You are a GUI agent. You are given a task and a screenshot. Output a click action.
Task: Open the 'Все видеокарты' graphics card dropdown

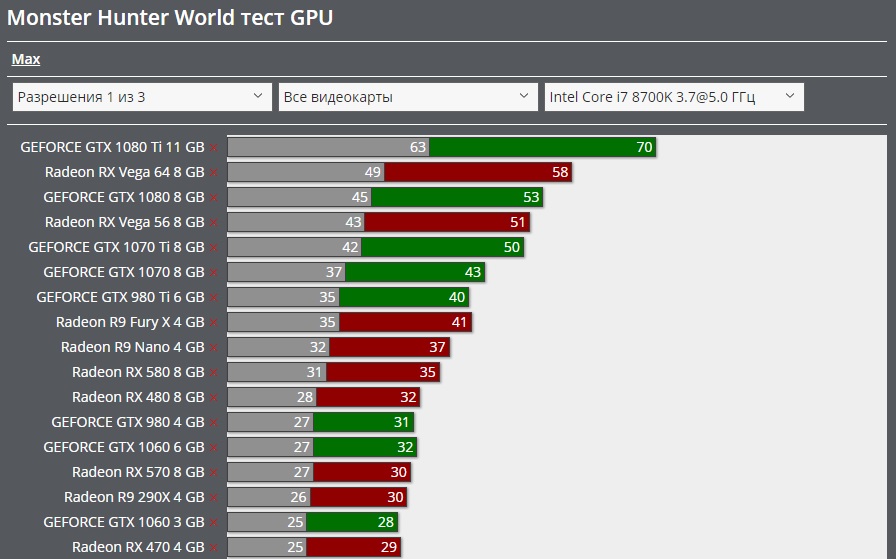point(408,97)
